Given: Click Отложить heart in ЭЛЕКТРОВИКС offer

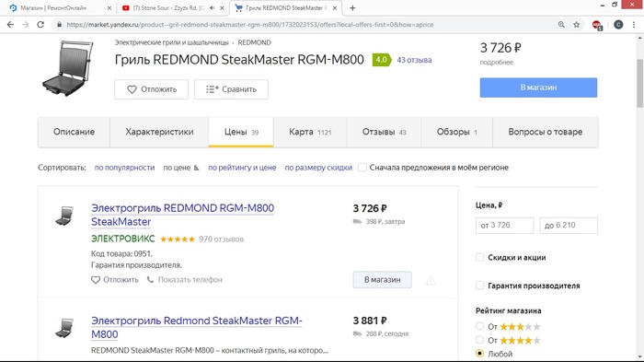Looking at the screenshot, I should [x=115, y=280].
